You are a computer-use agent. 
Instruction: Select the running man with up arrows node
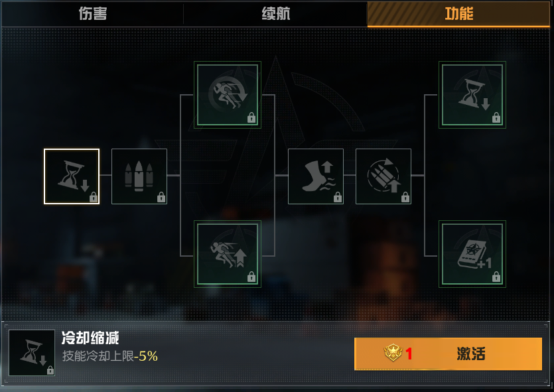[228, 254]
